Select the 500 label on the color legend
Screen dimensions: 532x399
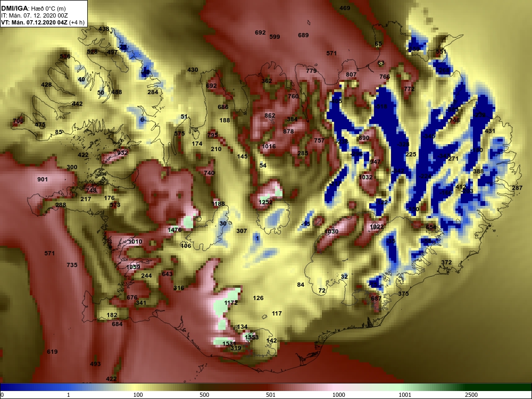204,395
